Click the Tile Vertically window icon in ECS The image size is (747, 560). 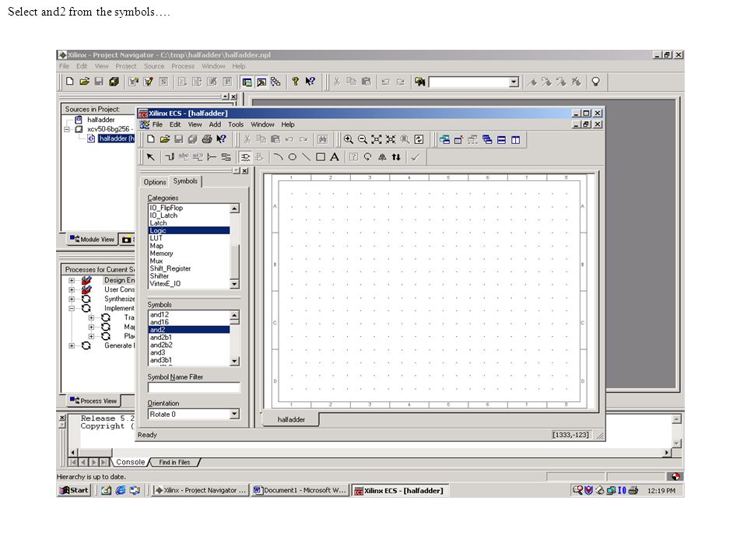pyautogui.click(x=515, y=139)
